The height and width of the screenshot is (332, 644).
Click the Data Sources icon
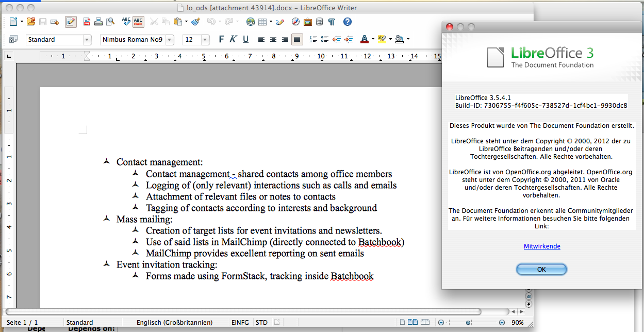click(x=320, y=22)
